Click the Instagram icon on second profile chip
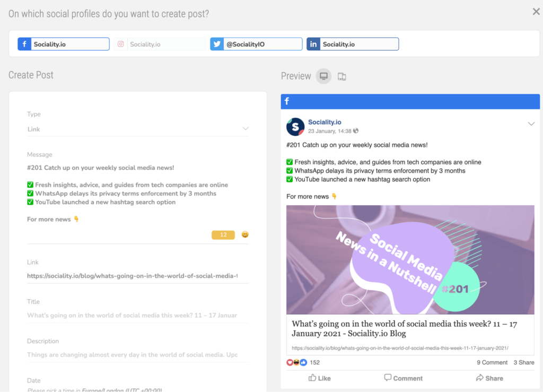The width and height of the screenshot is (543, 392). pyautogui.click(x=120, y=44)
